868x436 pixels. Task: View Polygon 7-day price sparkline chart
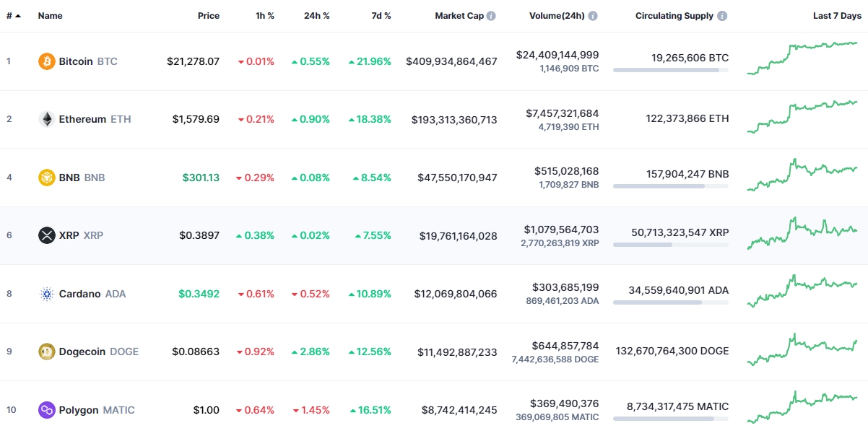coord(802,406)
